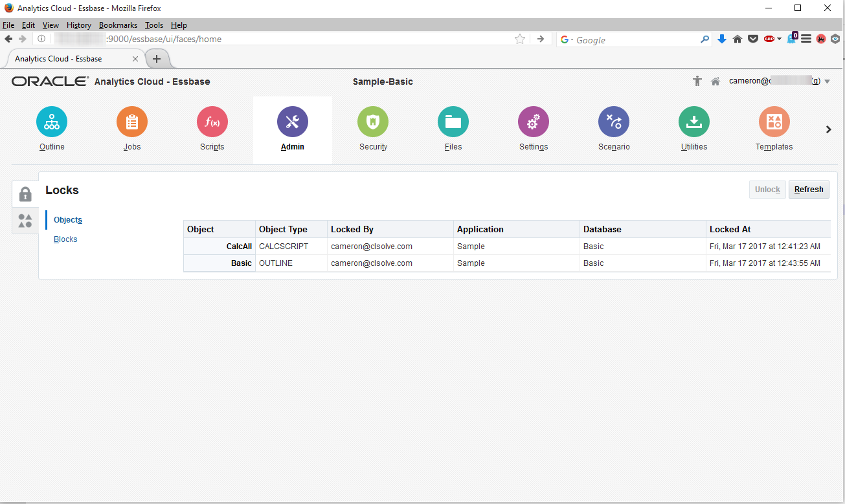Open the Firefox Edit menu

click(x=28, y=25)
